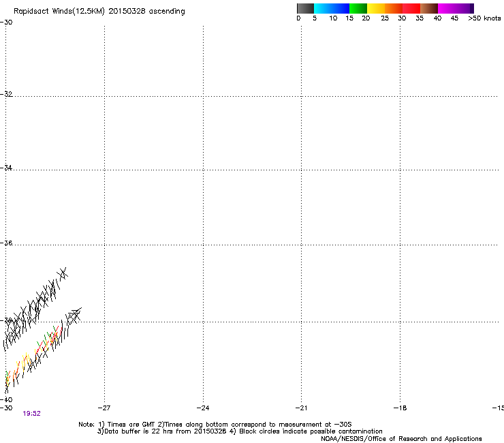Click the -36 latitude axis label
Image resolution: width=504 pixels, height=443 pixels.
6,243
